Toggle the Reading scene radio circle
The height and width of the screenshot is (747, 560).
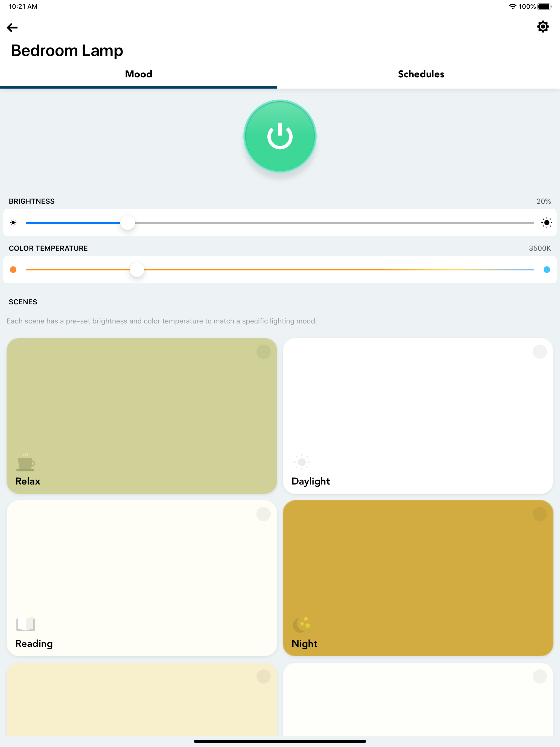coord(263,514)
